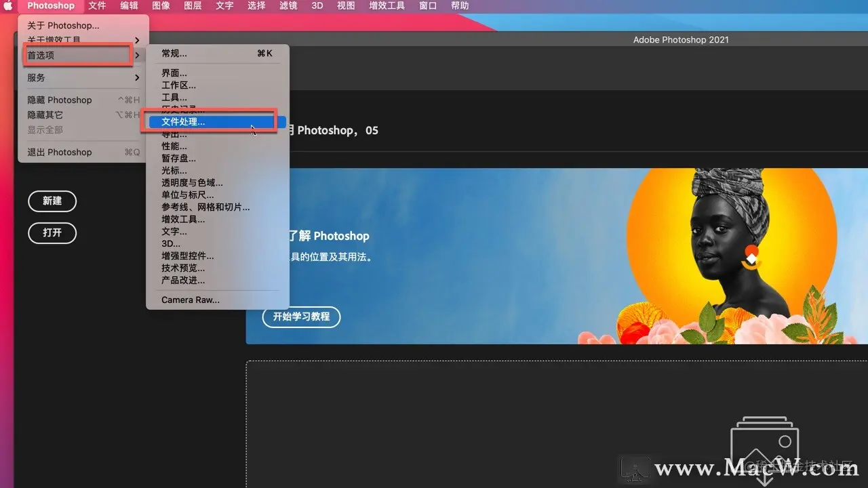
Task: Choose 隐藏 Photoshop menu entry
Action: coord(83,100)
